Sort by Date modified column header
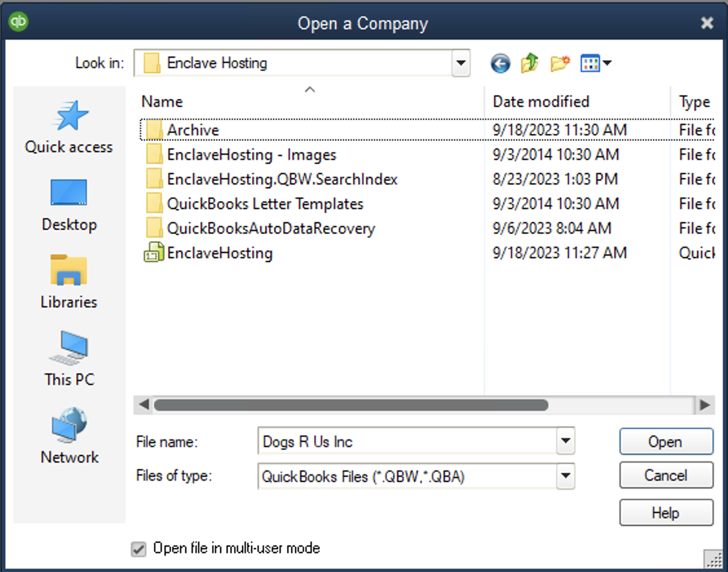The width and height of the screenshot is (728, 572). pos(541,102)
